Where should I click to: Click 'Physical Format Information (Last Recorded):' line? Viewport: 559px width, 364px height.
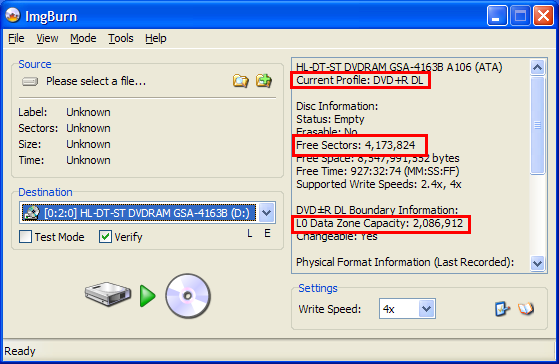tap(405, 262)
